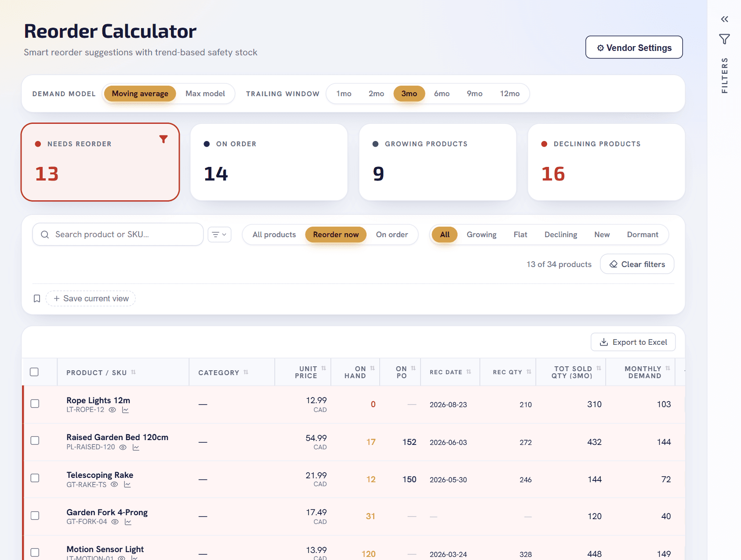View Telescoping Rake eye icon

pos(114,484)
